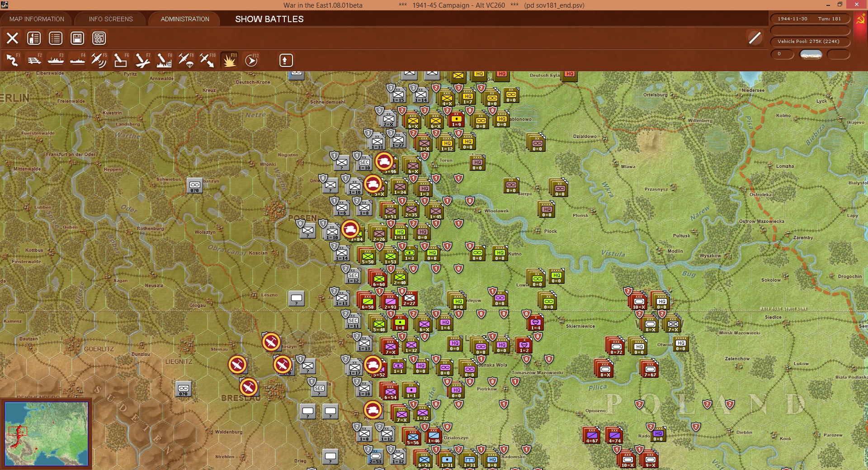
Task: Select the unit labeled 2=26
Action: point(379,234)
